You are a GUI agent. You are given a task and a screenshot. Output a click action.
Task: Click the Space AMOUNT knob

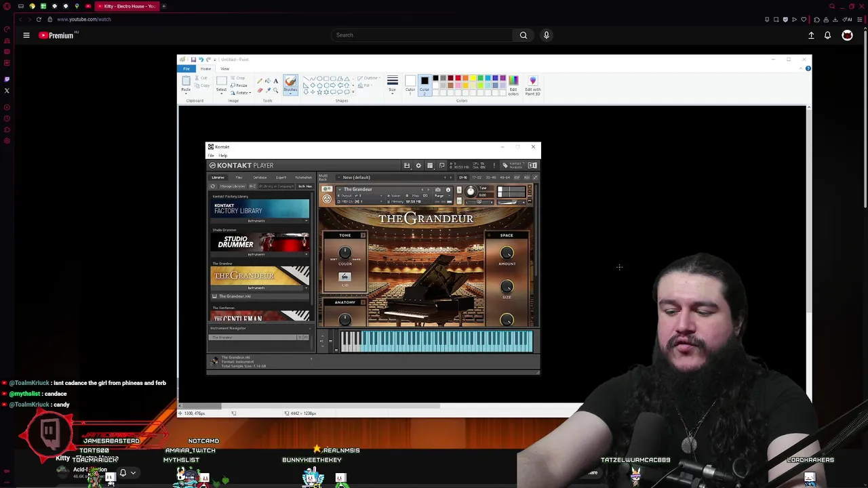coord(507,253)
